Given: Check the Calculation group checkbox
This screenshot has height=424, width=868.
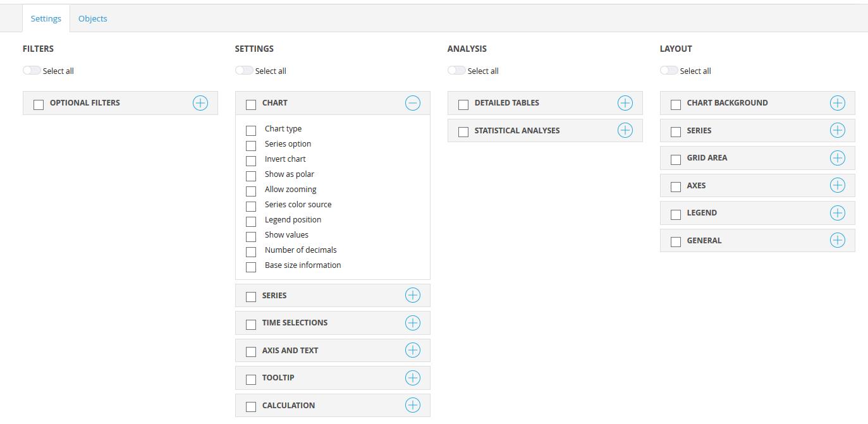Looking at the screenshot, I should [x=251, y=406].
